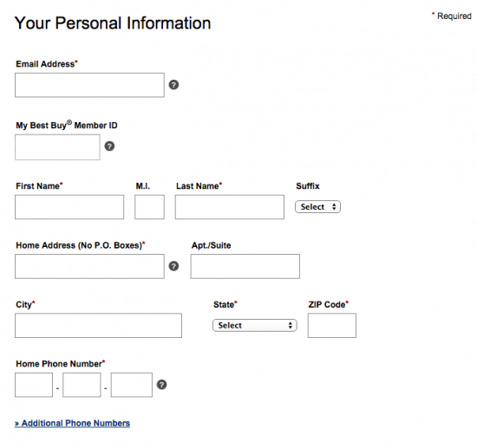Click the Your Personal Information heading
Screen dimensions: 477x448
(113, 23)
